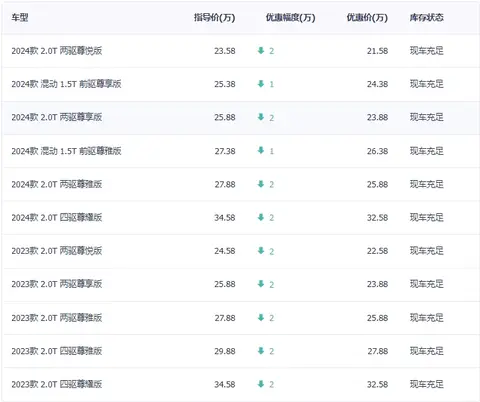480x402 pixels.
Task: Select the 指导价(万) column header
Action: [x=215, y=17]
